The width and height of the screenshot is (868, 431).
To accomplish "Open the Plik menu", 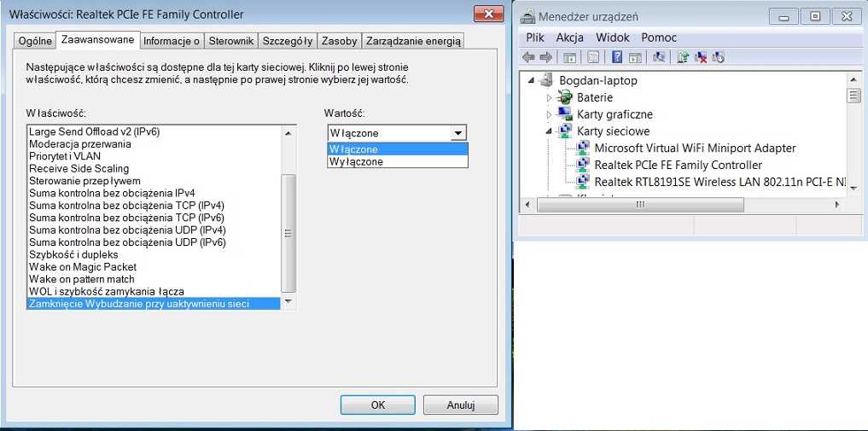I will 535,38.
